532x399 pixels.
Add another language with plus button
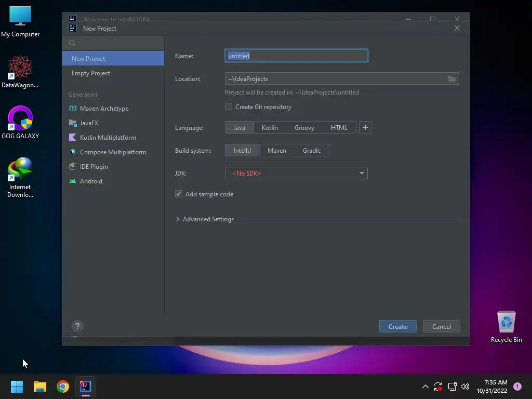(365, 128)
